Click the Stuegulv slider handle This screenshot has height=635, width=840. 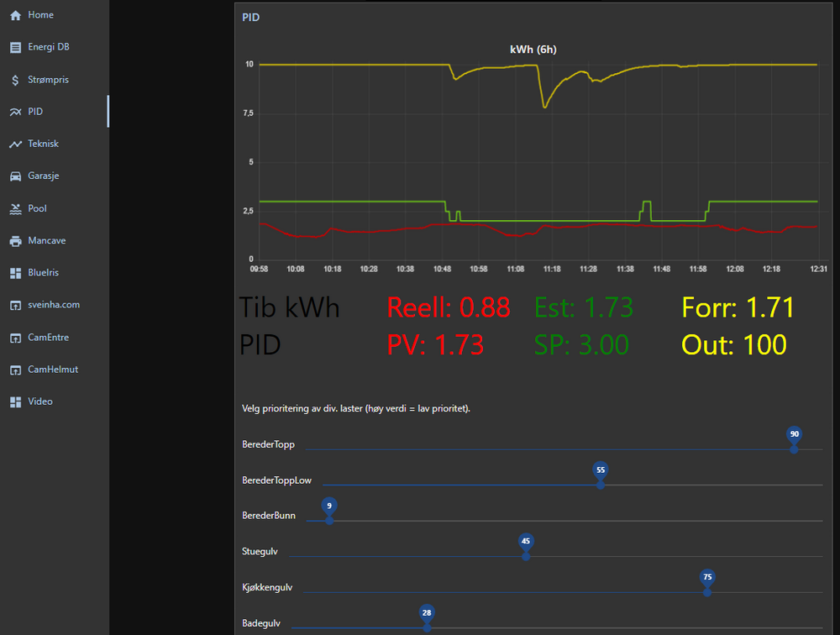(x=526, y=556)
